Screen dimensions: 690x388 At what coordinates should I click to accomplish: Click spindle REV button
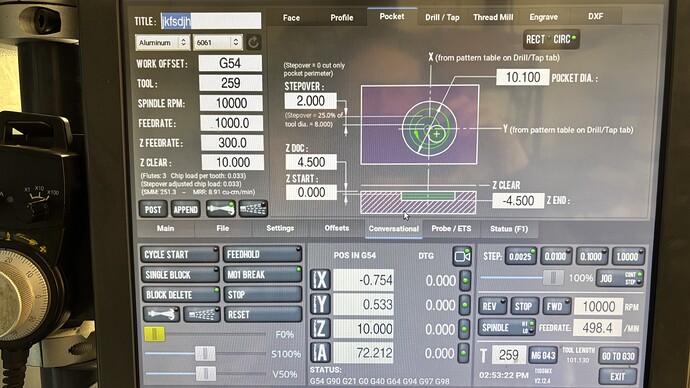[x=492, y=306]
